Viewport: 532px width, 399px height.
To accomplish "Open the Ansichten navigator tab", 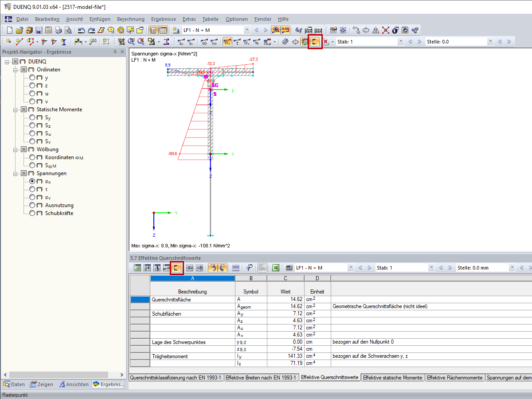I will (74, 384).
